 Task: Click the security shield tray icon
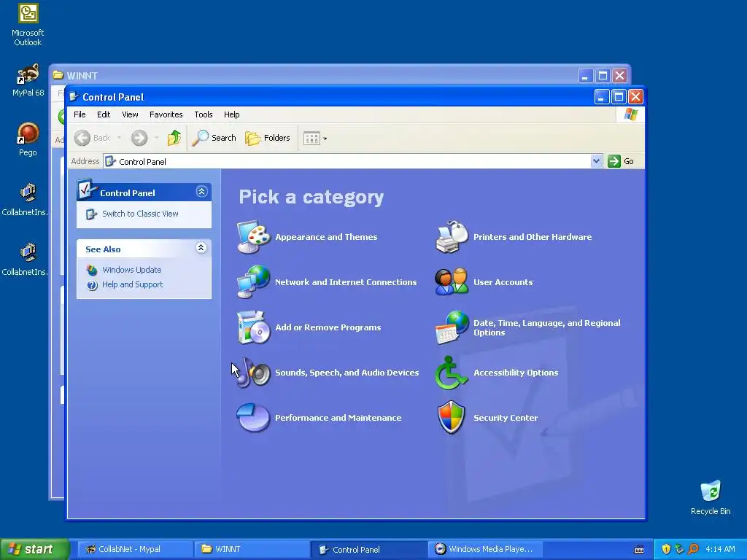[x=666, y=550]
